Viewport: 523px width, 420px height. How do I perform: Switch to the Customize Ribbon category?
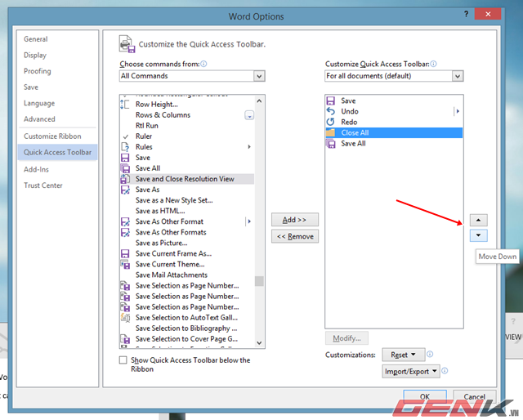52,136
